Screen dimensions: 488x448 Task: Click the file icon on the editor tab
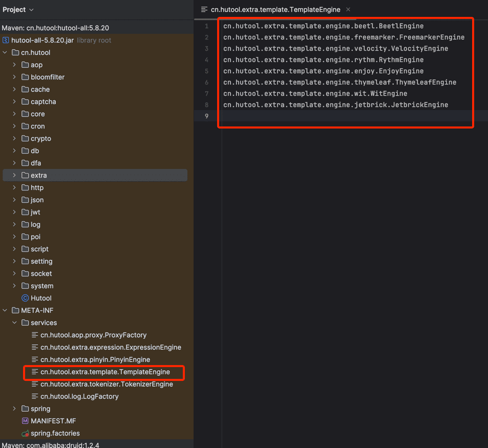pyautogui.click(x=204, y=10)
